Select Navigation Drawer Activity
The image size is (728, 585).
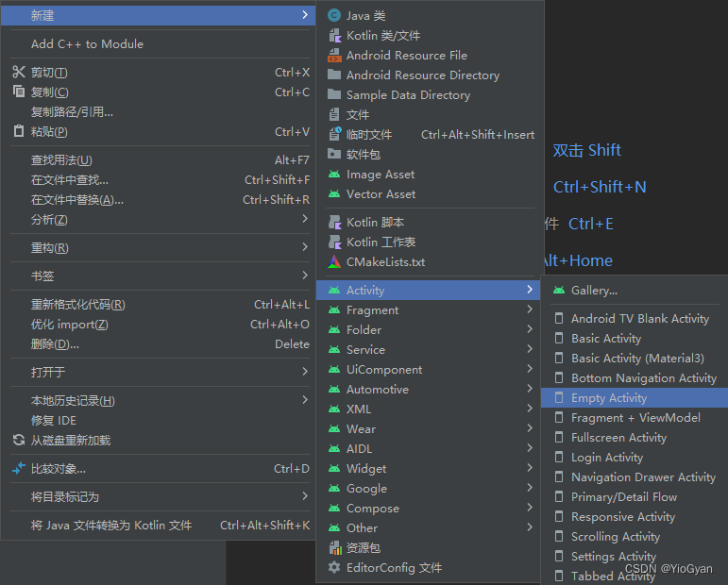click(x=635, y=476)
